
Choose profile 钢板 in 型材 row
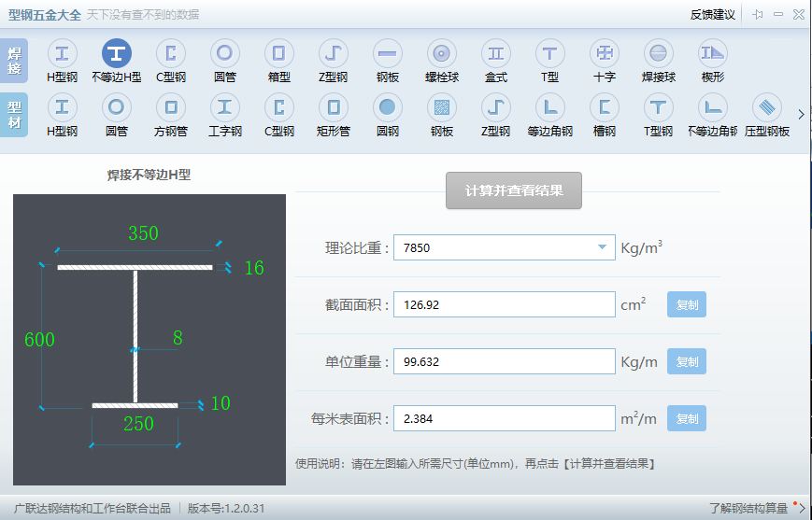coord(441,107)
